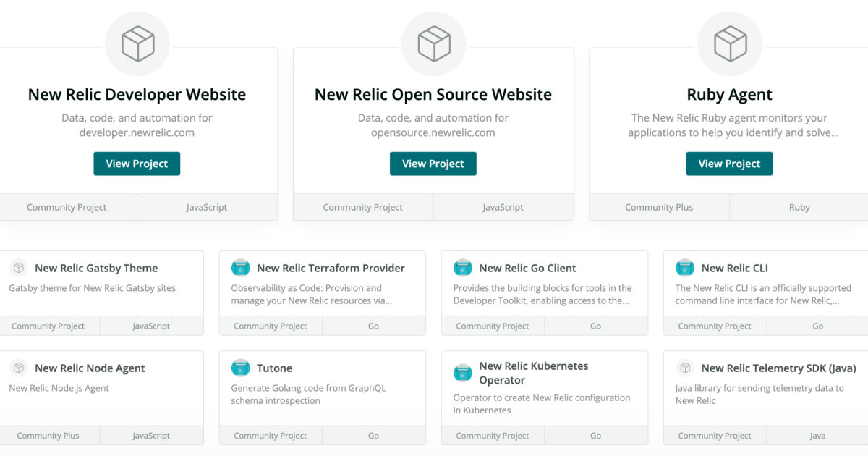
Task: Select the Go tag on the Tutone card
Action: 373,435
